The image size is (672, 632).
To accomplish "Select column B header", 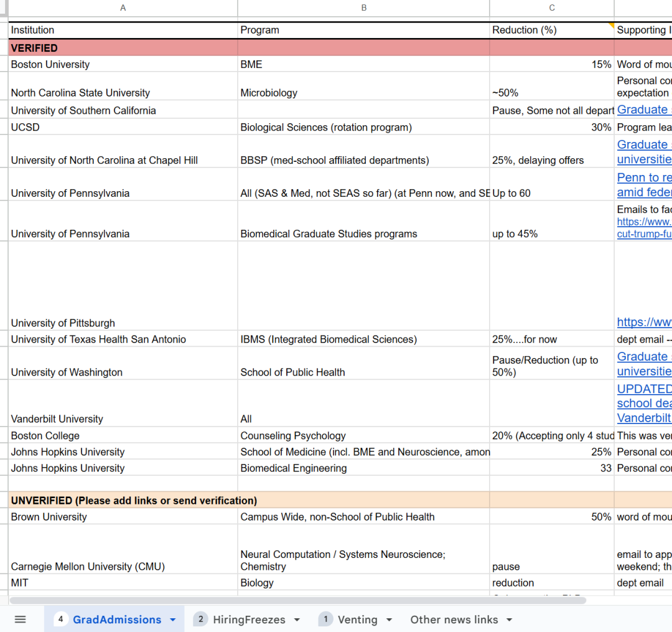I will [363, 7].
